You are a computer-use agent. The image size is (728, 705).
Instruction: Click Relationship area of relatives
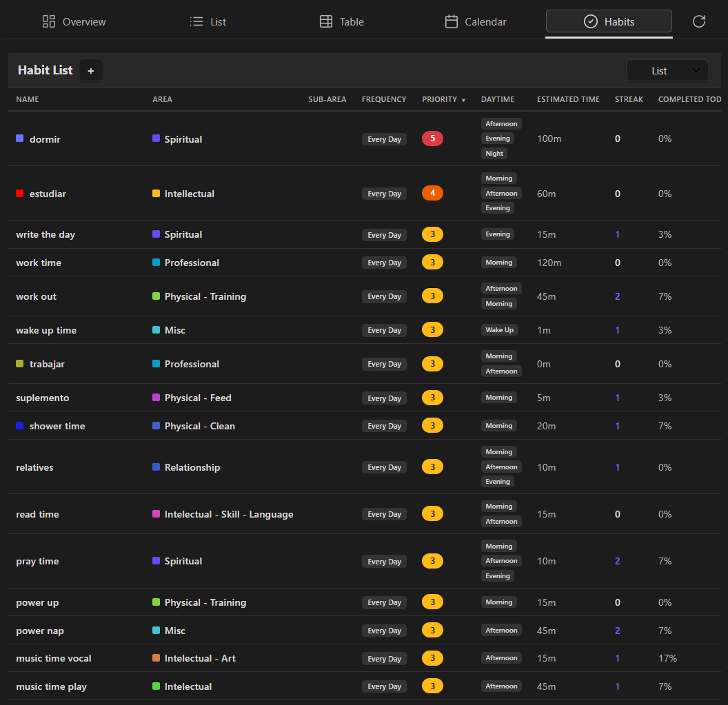[x=192, y=467]
